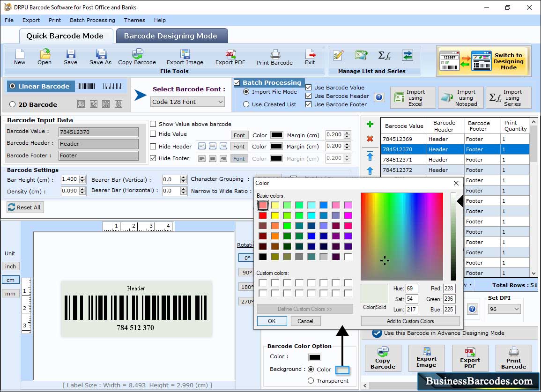Screen dimensions: 541x392
Task: Click Export Image in File Tools
Action: [185, 57]
